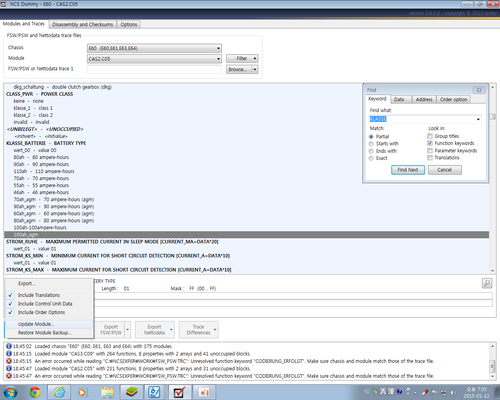Open the BlueStacks layered icon in the taskbar
Viewport: 500px width, 400px height.
(131, 392)
